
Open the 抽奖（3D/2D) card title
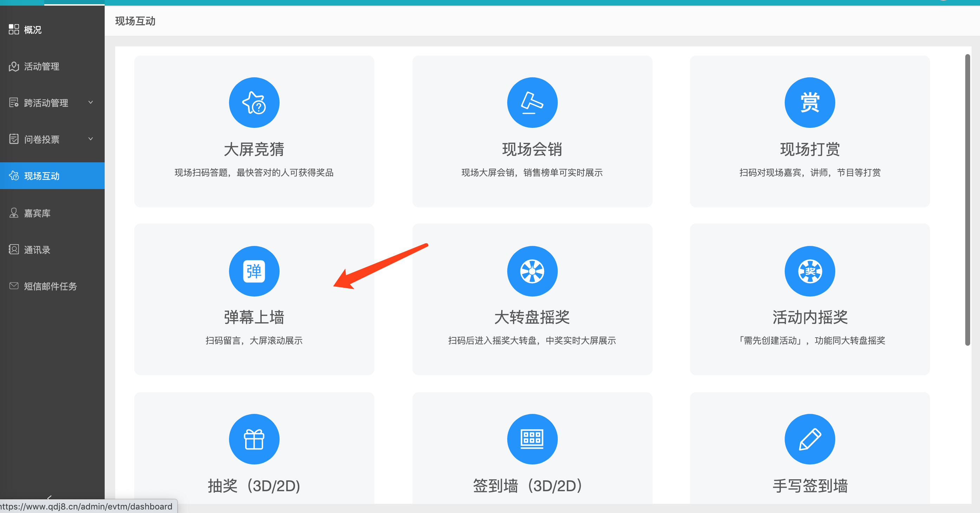click(x=254, y=486)
